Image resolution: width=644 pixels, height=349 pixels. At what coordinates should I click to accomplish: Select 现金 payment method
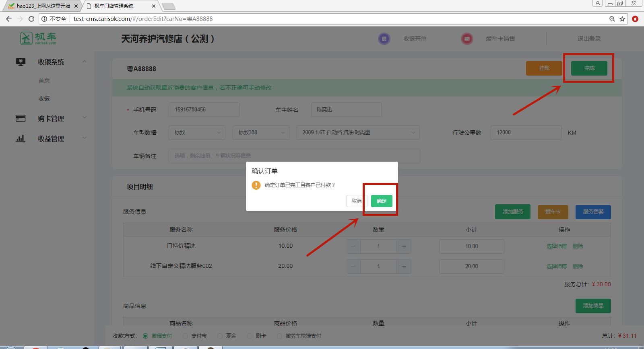coord(220,336)
